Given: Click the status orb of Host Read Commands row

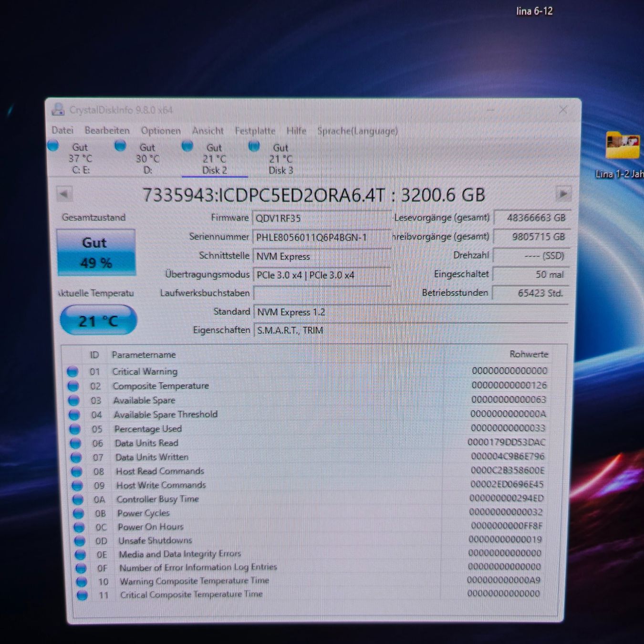Looking at the screenshot, I should pos(77,471).
